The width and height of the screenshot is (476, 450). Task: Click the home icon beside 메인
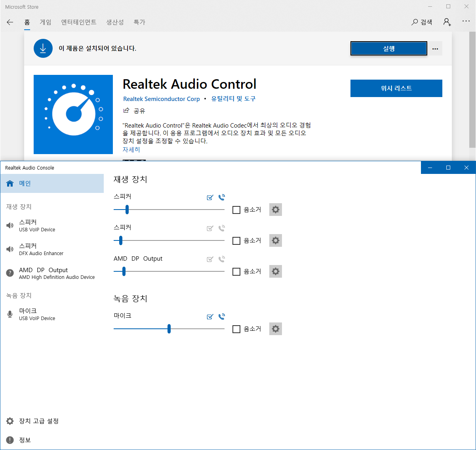coord(10,183)
